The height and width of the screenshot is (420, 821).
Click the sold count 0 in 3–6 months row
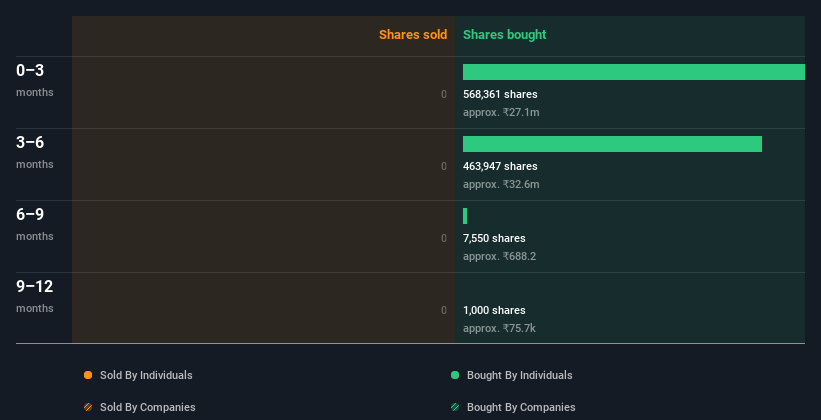(x=444, y=166)
